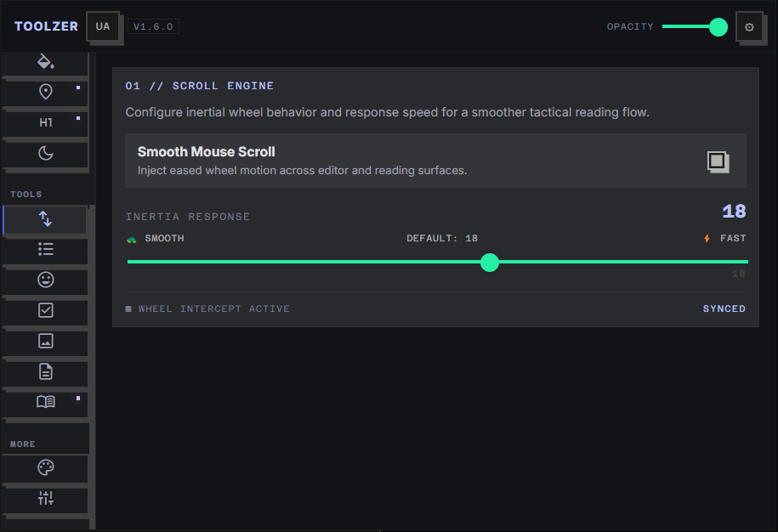Click the lightning bolt icon beside FAST
Image resolution: width=778 pixels, height=532 pixels.
[x=707, y=239]
